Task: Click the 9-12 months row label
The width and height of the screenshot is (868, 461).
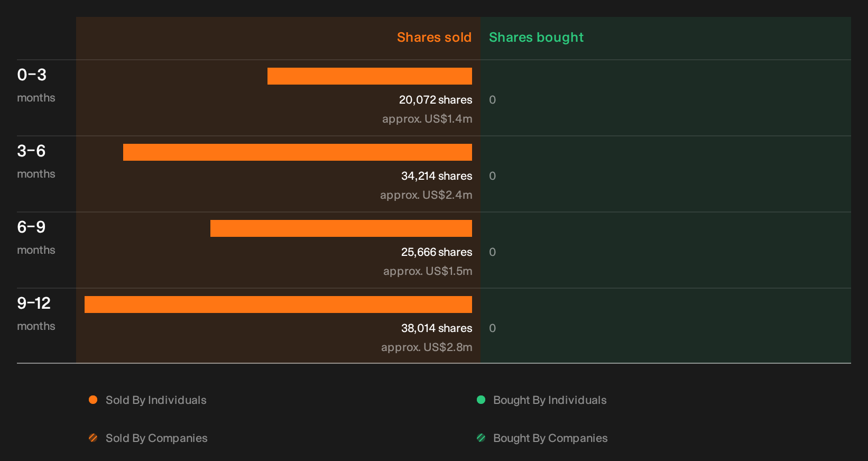Action: (36, 314)
